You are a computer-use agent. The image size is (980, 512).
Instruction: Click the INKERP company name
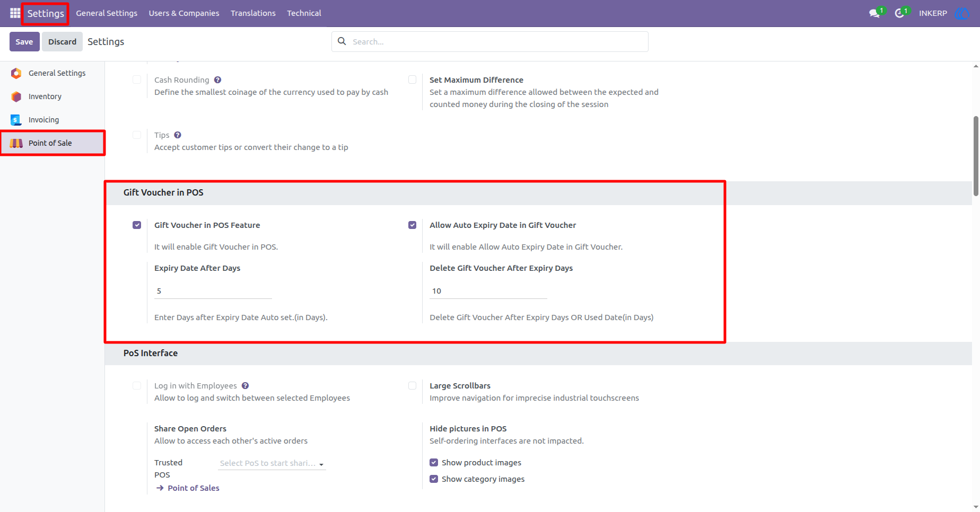click(933, 13)
